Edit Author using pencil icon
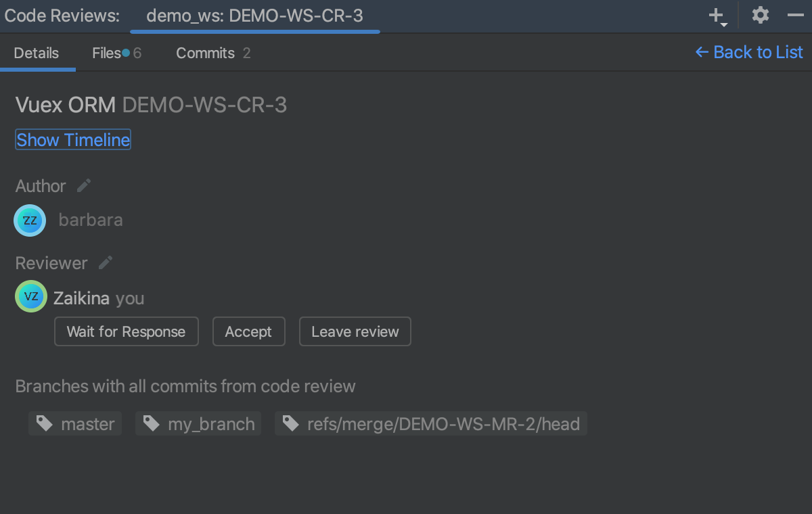 (84, 185)
